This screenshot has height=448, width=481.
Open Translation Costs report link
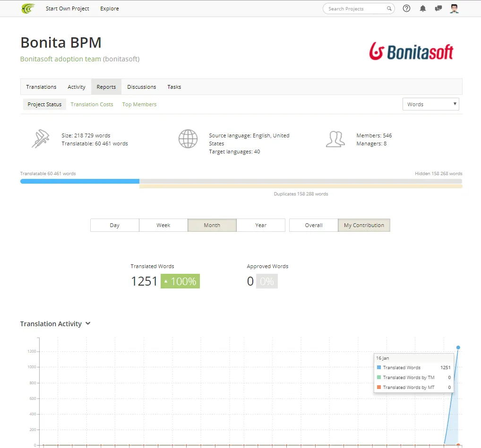point(92,104)
